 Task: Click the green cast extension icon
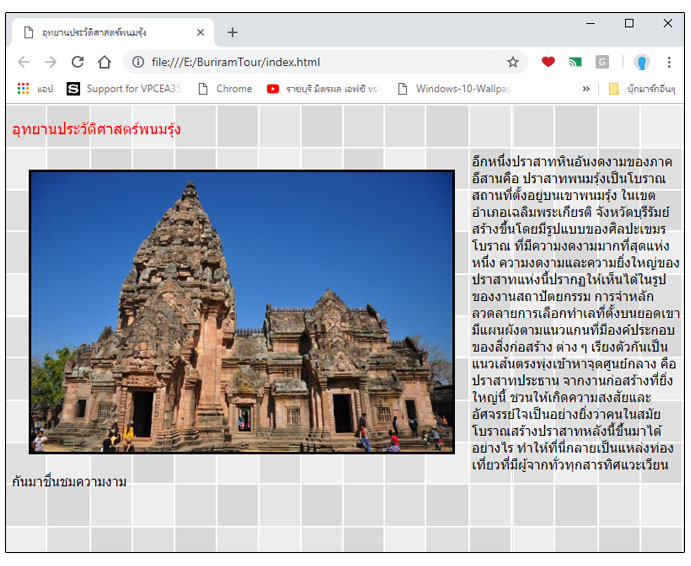(575, 62)
